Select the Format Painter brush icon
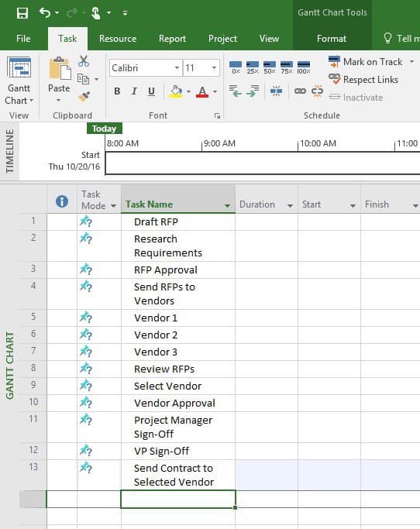Viewport: 420px width, 529px height. point(84,97)
